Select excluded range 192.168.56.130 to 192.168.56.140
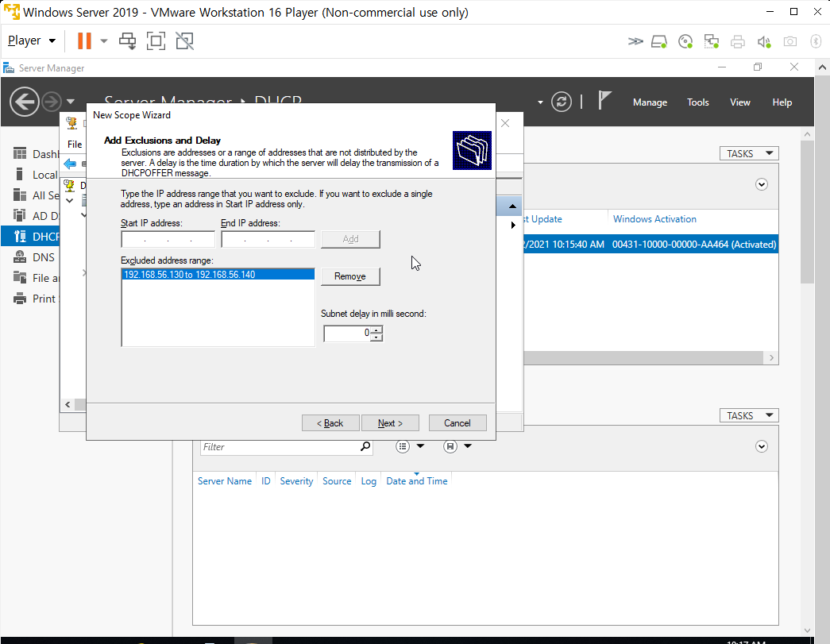Screen dimensions: 830x644 tap(218, 275)
